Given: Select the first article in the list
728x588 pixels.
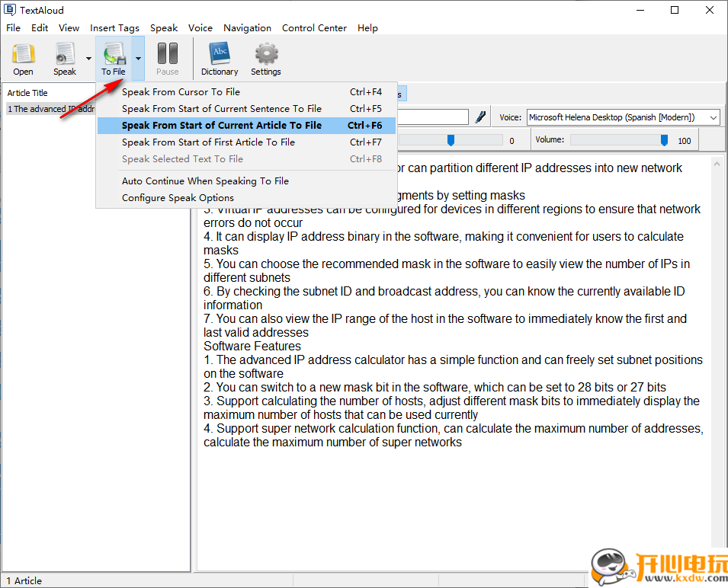Looking at the screenshot, I should pyautogui.click(x=50, y=109).
